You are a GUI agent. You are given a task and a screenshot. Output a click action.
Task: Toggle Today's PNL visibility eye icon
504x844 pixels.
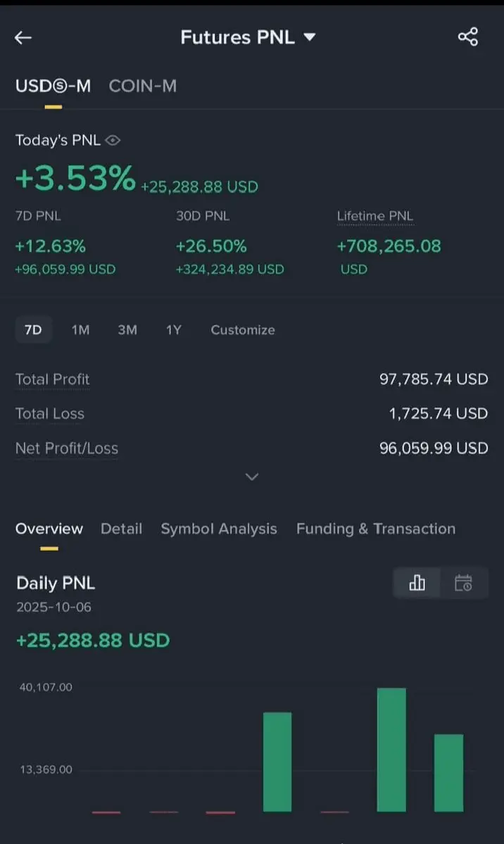pos(113,141)
